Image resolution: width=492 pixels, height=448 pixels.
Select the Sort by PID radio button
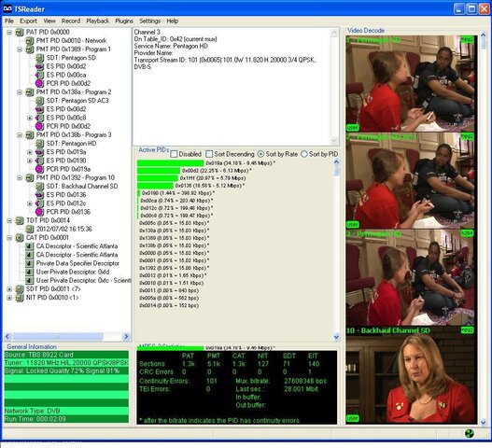(x=304, y=154)
